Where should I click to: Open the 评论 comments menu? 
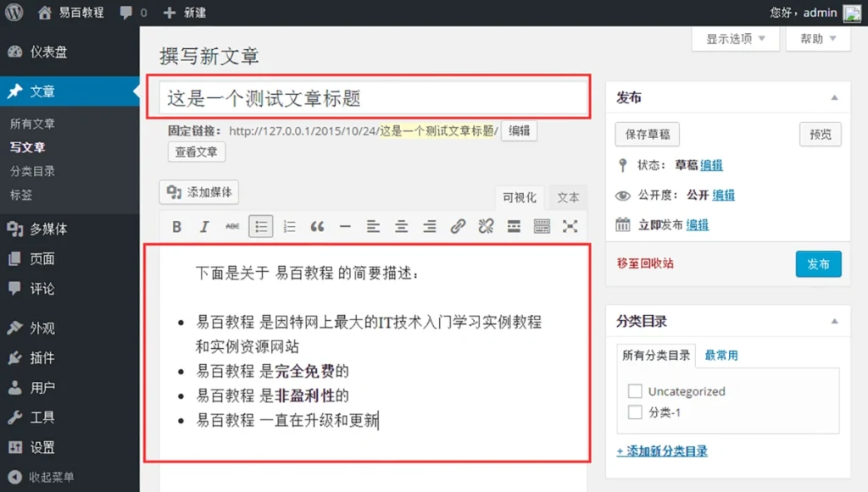[x=70, y=289]
